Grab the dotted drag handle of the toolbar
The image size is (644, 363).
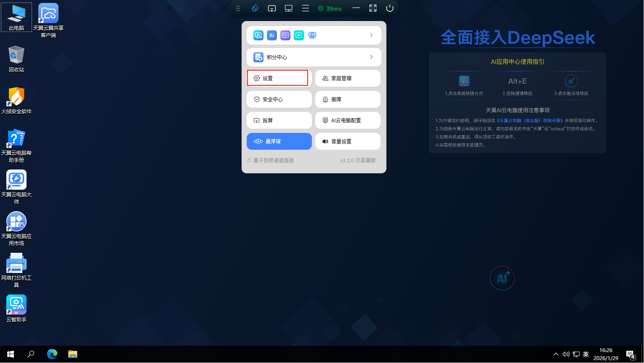[238, 8]
